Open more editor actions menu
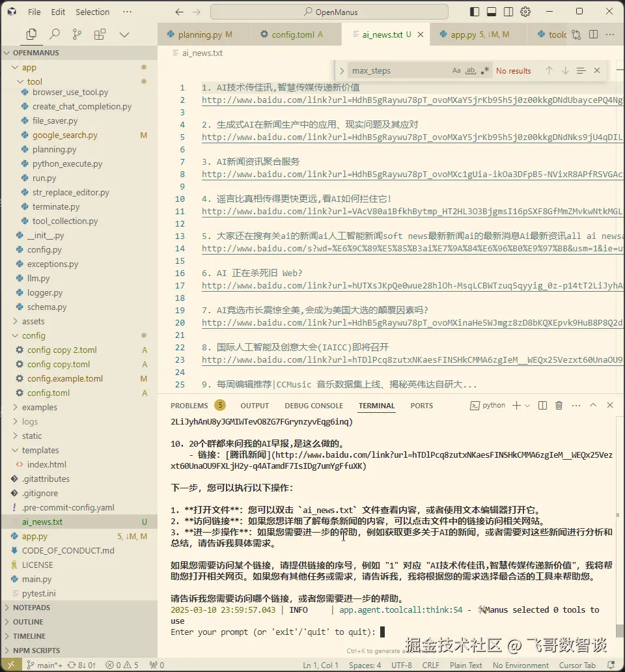Viewport: 625px width, 672px height. (x=610, y=35)
